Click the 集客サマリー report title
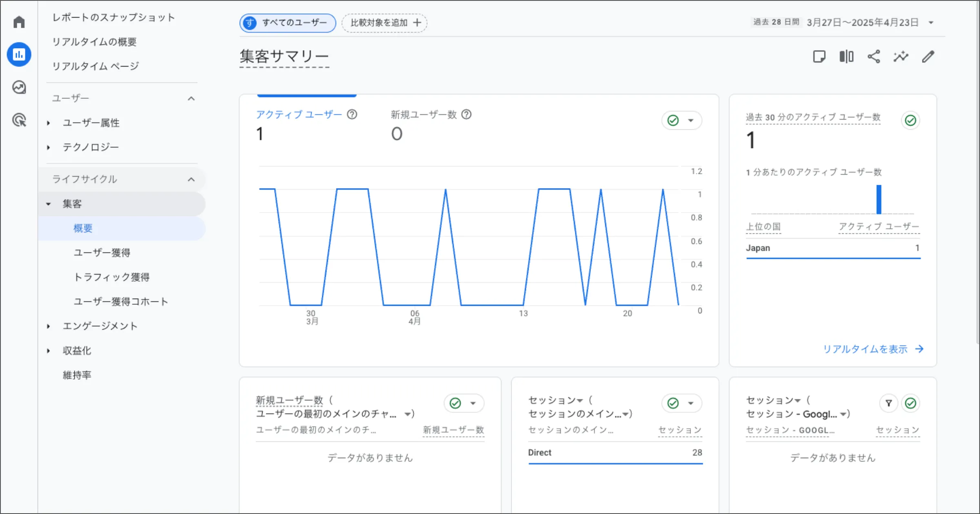This screenshot has height=514, width=980. tap(284, 56)
